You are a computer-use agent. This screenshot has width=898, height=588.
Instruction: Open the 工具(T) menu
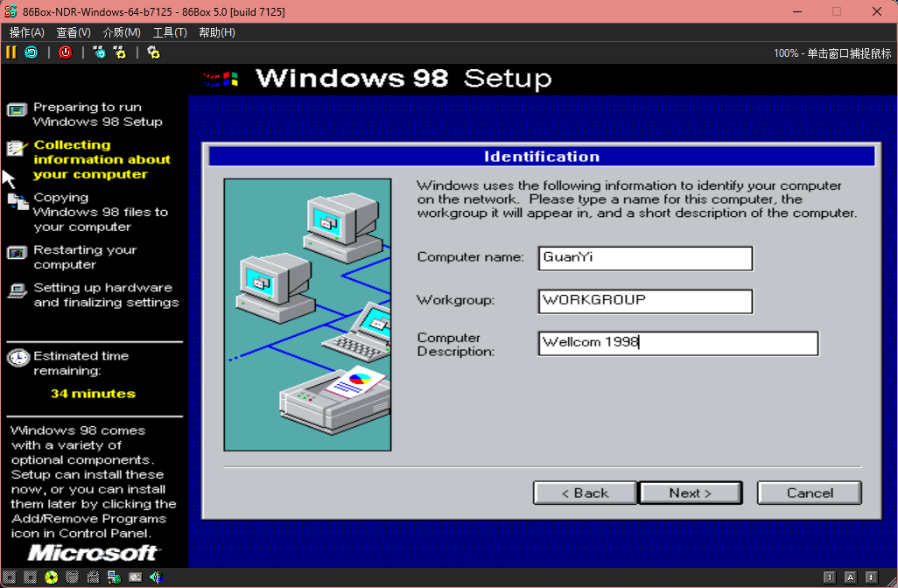click(170, 32)
